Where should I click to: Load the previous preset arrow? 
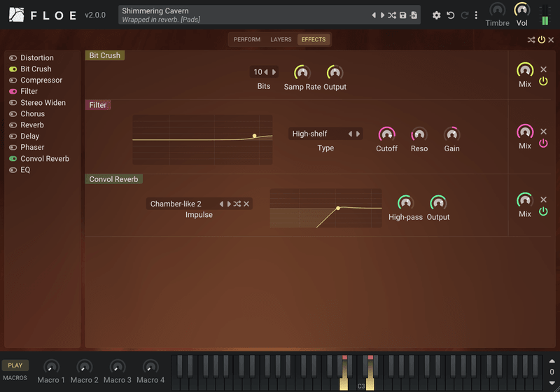pos(374,15)
